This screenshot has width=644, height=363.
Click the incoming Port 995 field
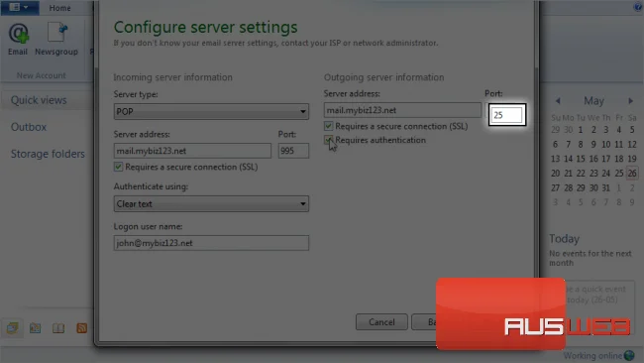(x=293, y=151)
